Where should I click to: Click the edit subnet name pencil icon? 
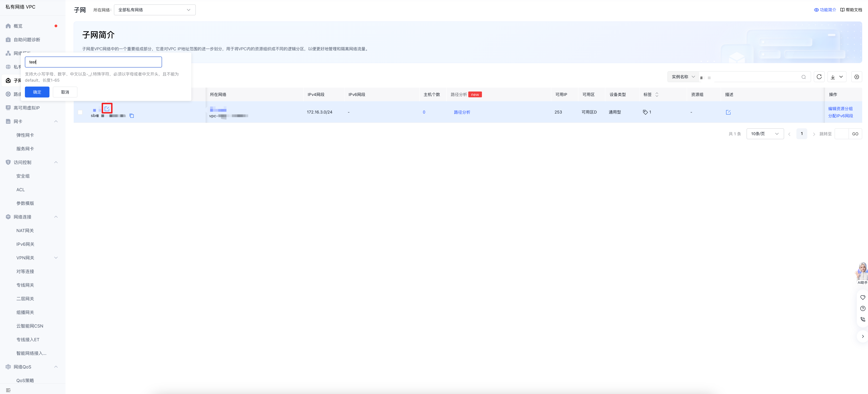tap(107, 108)
